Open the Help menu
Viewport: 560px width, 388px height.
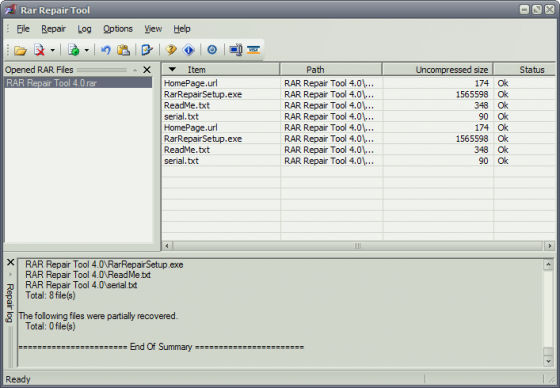(182, 29)
